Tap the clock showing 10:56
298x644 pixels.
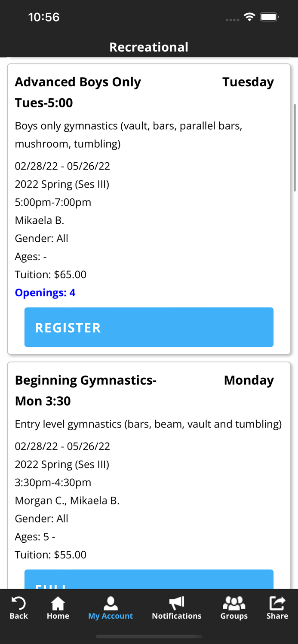point(44,17)
